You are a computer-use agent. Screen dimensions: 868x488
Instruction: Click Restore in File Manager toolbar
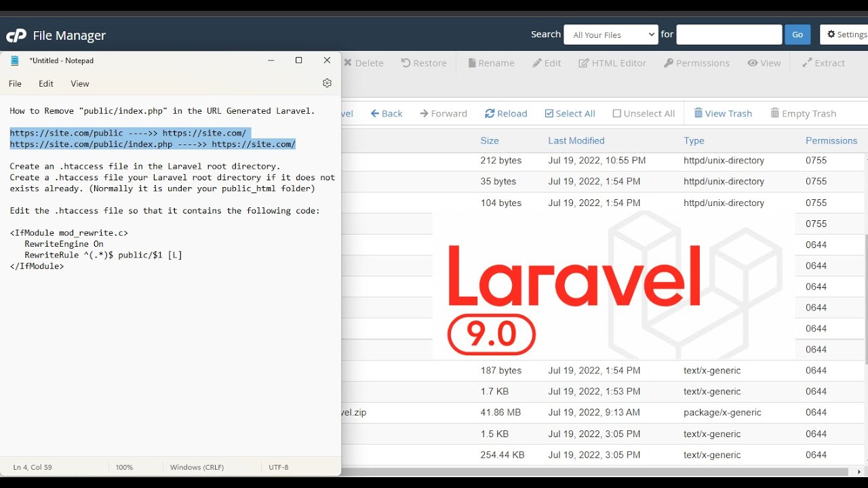(x=424, y=63)
